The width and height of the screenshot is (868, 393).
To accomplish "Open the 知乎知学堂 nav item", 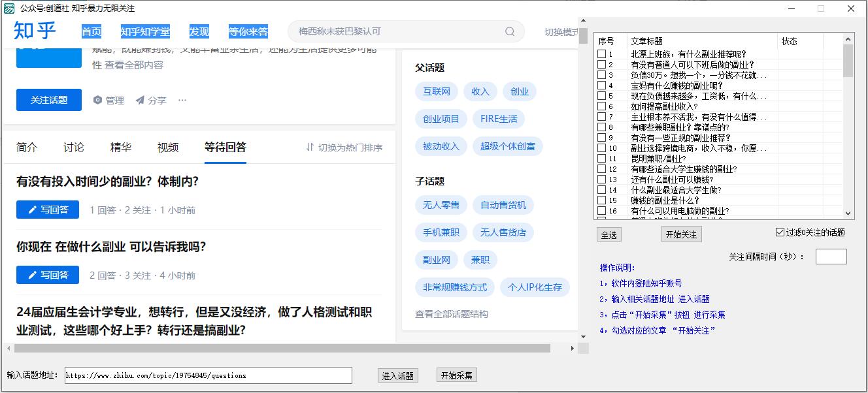I will (x=145, y=31).
